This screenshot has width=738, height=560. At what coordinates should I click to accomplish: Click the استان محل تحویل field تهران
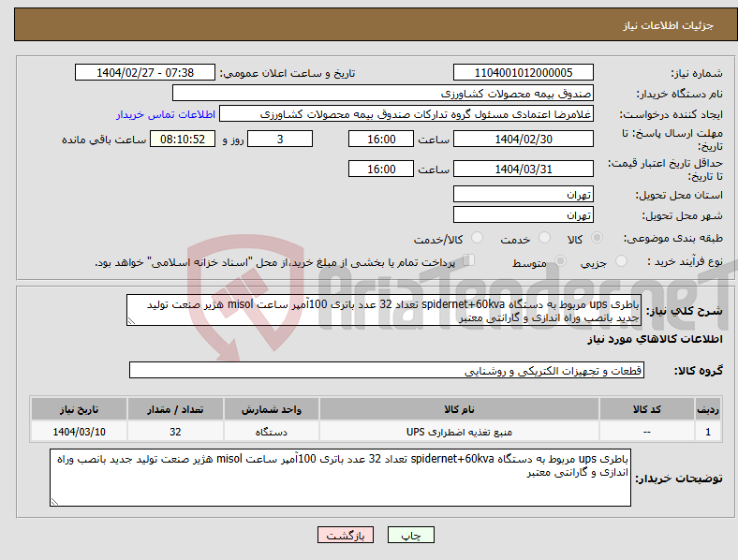point(523,194)
